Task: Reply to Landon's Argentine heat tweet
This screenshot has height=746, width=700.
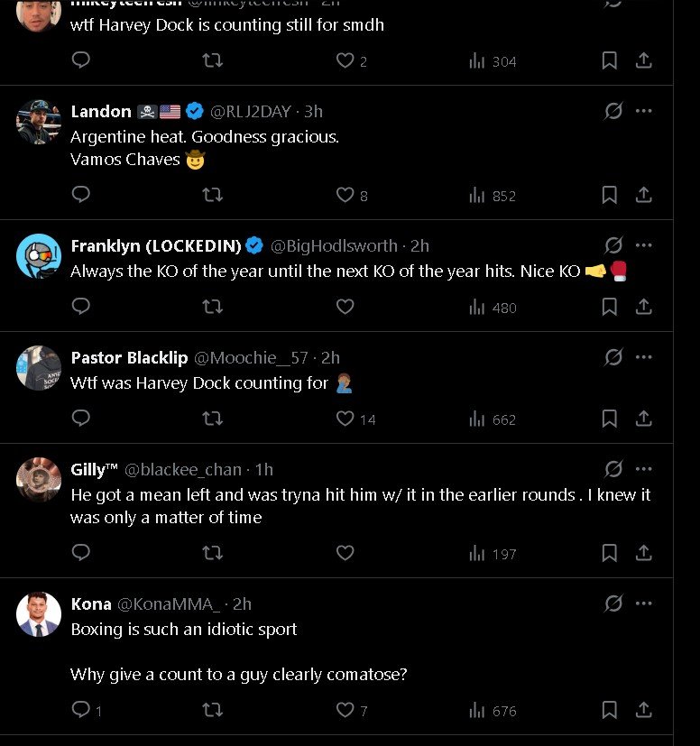Action: pos(80,195)
